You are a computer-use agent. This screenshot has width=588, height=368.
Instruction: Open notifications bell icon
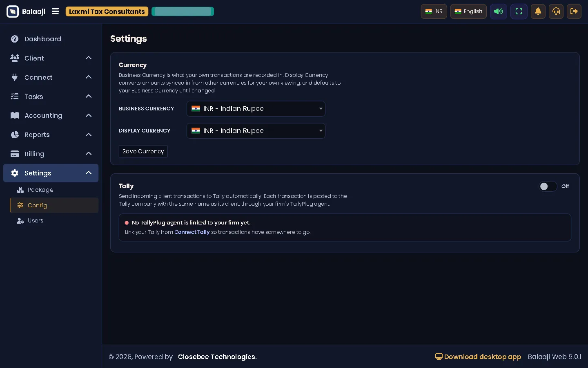click(538, 11)
